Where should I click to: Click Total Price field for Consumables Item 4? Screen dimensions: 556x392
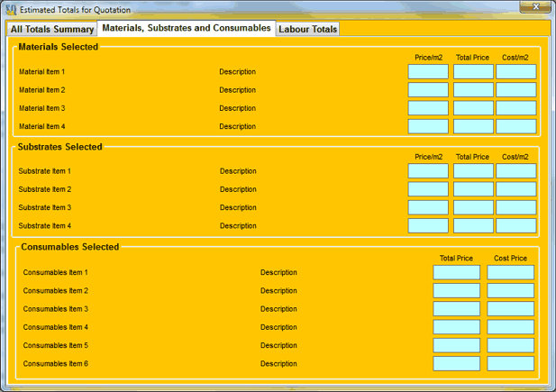[x=456, y=327]
